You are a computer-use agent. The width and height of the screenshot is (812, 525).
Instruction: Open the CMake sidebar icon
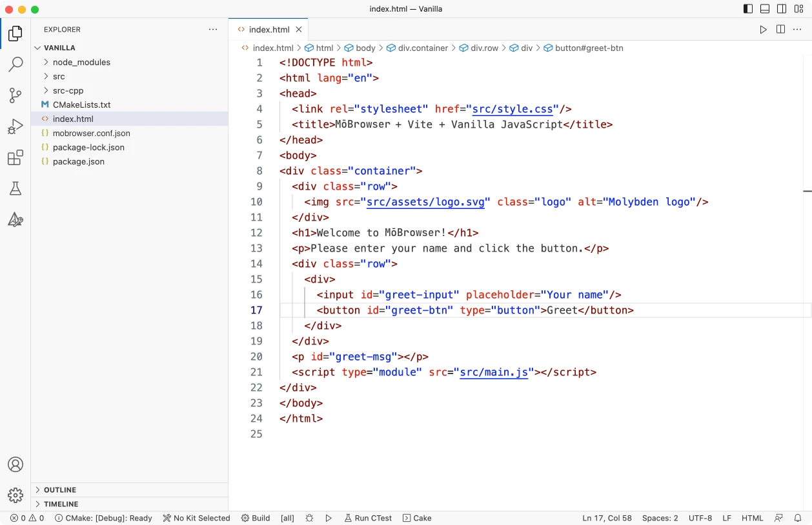click(x=15, y=219)
